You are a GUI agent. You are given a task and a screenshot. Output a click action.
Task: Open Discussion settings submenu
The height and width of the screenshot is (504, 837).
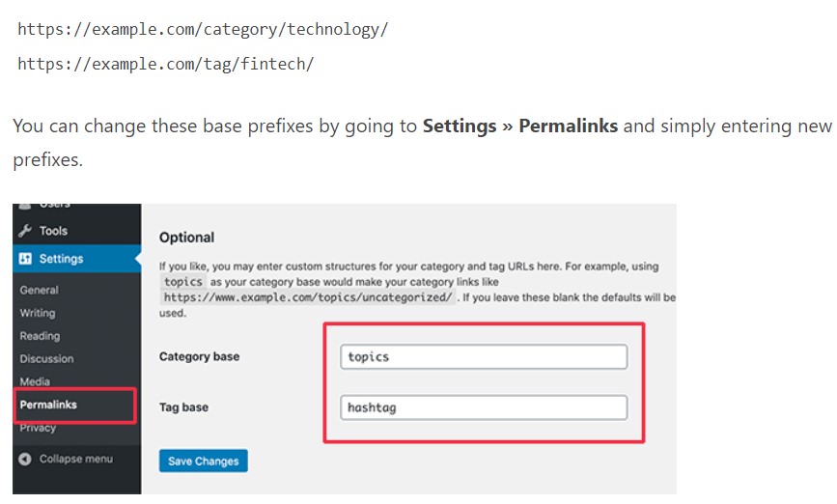coord(47,359)
